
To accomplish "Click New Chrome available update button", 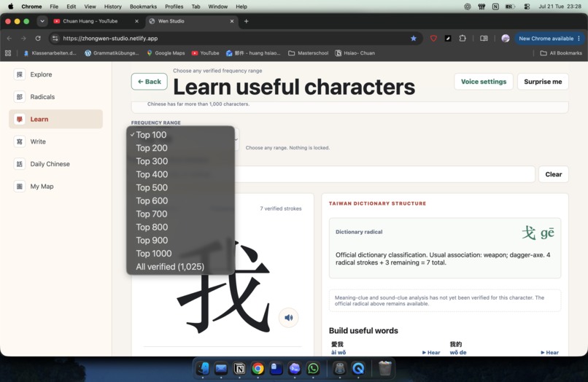I will (549, 38).
